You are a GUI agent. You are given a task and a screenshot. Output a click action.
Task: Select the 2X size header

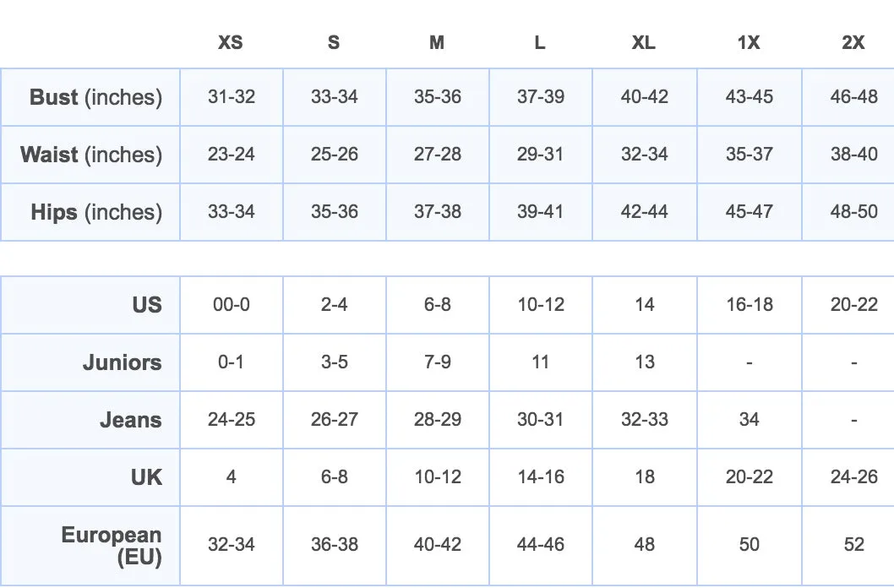pos(853,42)
